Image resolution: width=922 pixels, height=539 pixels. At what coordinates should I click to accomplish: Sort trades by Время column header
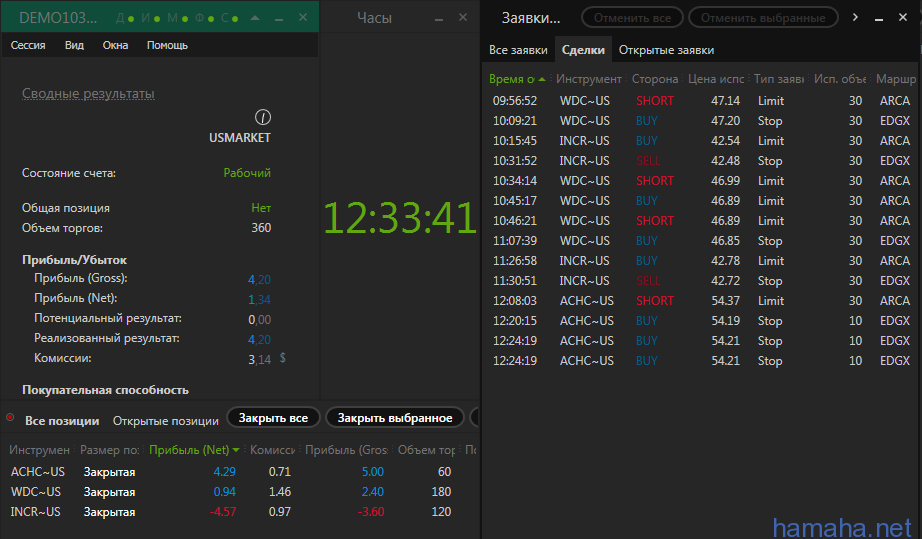517,79
